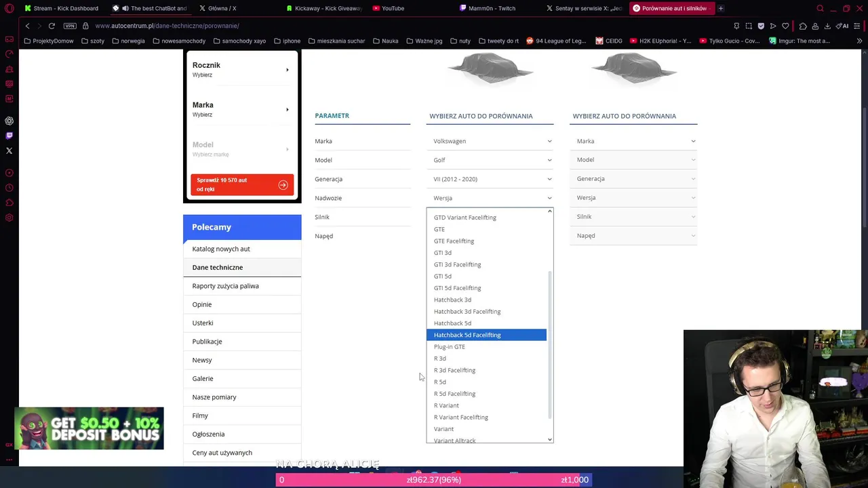Show more bookmarks overflow chevron

pos(859,41)
